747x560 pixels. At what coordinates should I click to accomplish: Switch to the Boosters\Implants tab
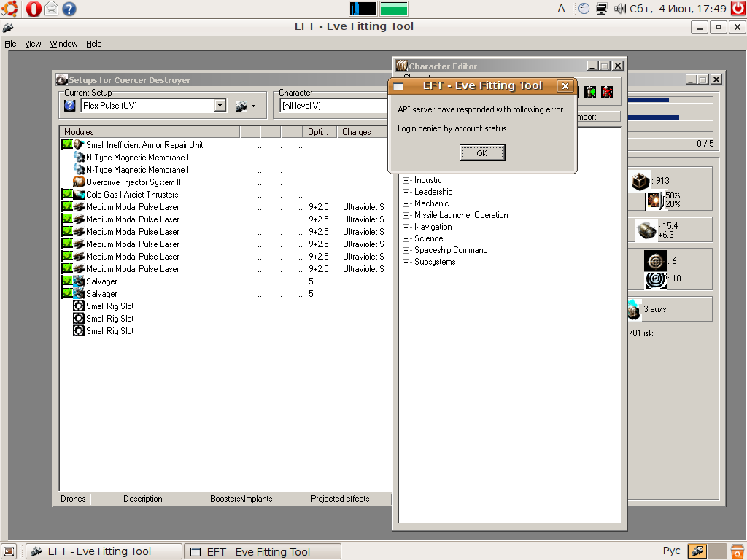[241, 499]
